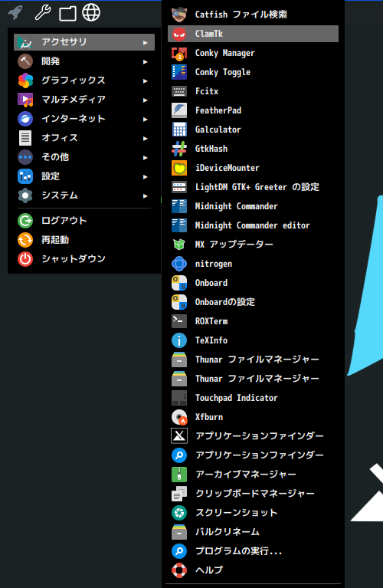This screenshot has height=588, width=383.
Task: Click the クリップボードマネージャー clipboard icon
Action: point(179,493)
